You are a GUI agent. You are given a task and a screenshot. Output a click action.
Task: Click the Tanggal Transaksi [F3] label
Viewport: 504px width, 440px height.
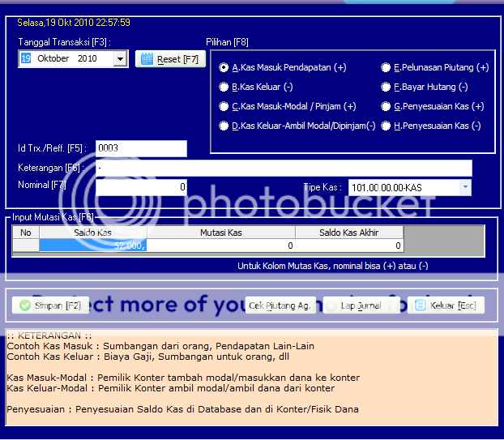pos(64,42)
